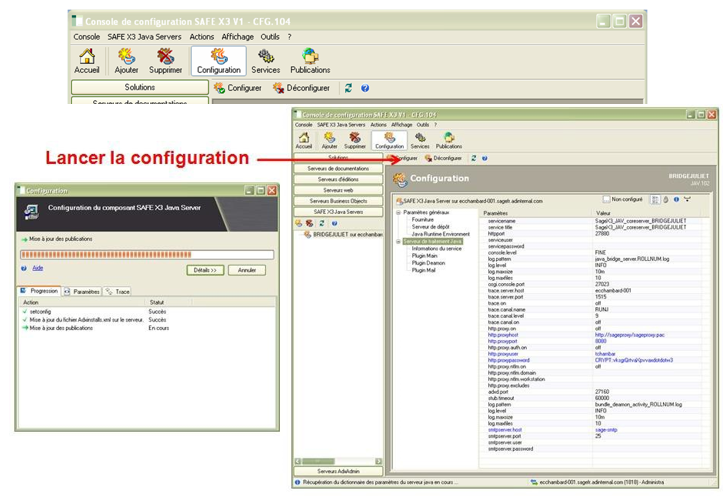The width and height of the screenshot is (725, 496).
Task: Select Plugin Deamon in the tree
Action: click(428, 263)
